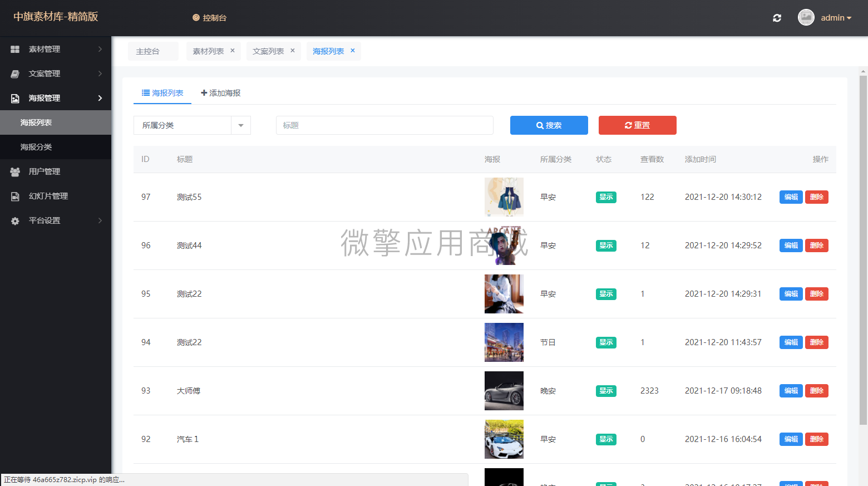Click the refresh icon in top bar
The height and width of the screenshot is (486, 868).
click(777, 18)
